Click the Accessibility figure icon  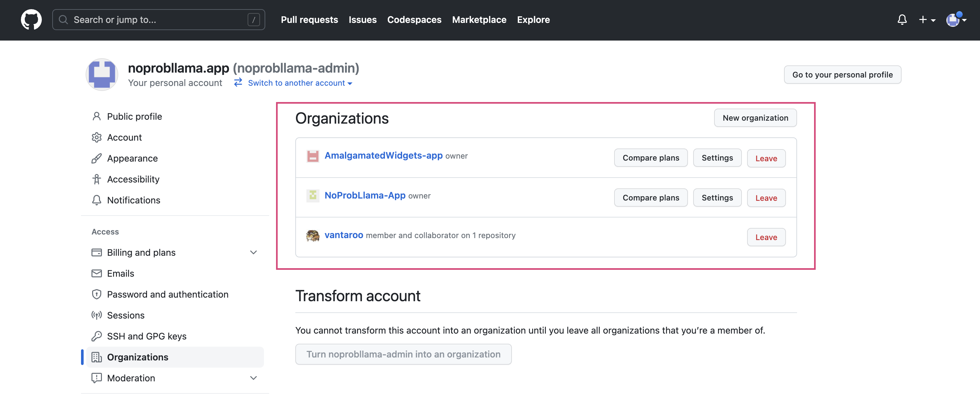pos(97,179)
